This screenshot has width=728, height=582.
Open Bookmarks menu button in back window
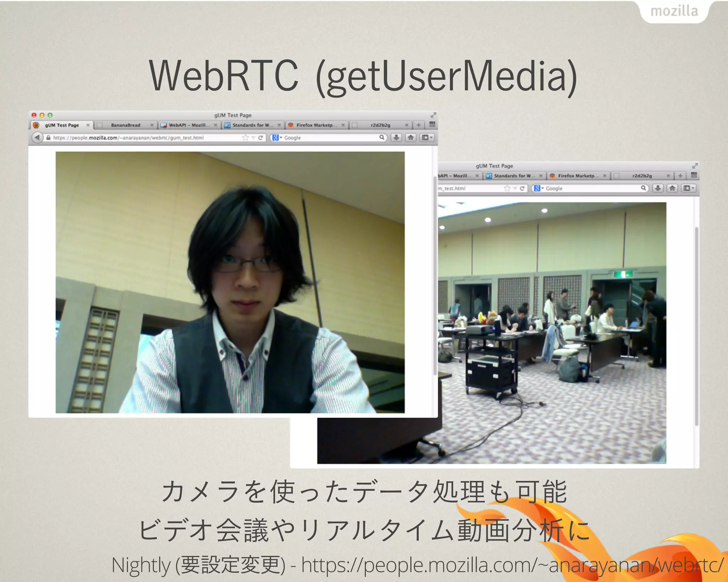coord(689,188)
